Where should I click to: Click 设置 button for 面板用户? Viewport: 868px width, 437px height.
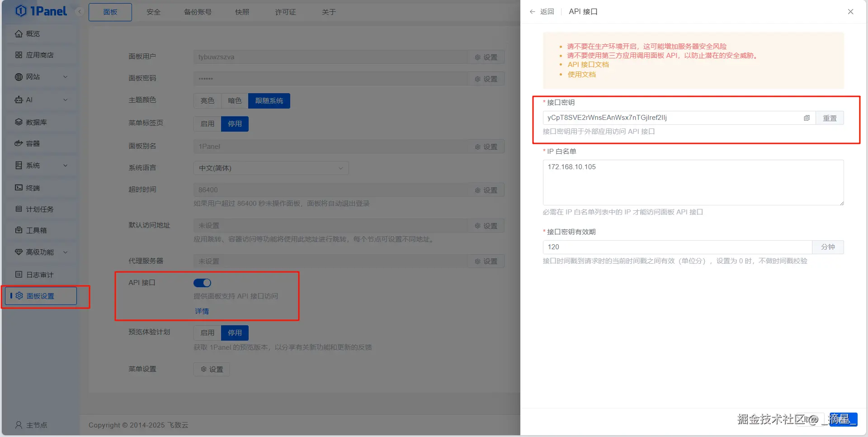pyautogui.click(x=486, y=57)
